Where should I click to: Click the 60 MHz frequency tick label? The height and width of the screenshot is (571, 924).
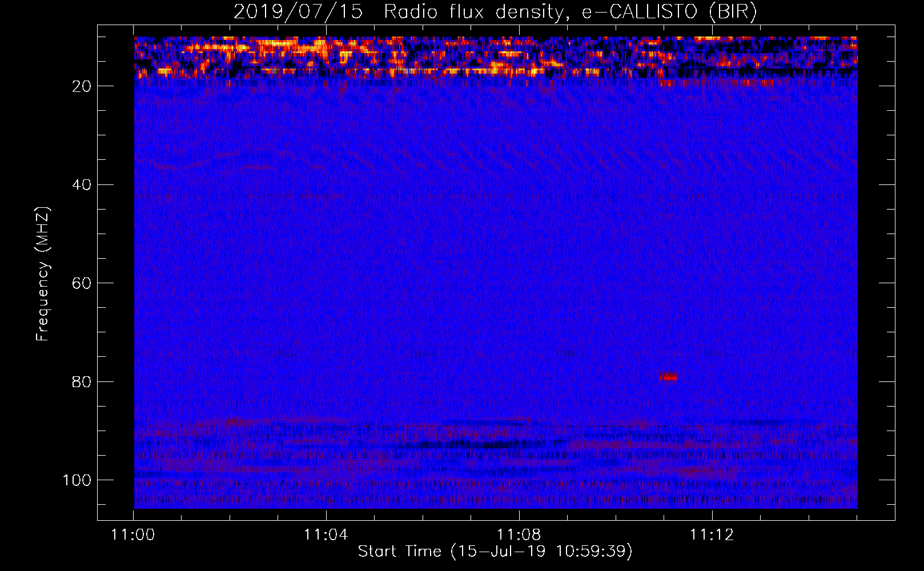pos(82,283)
